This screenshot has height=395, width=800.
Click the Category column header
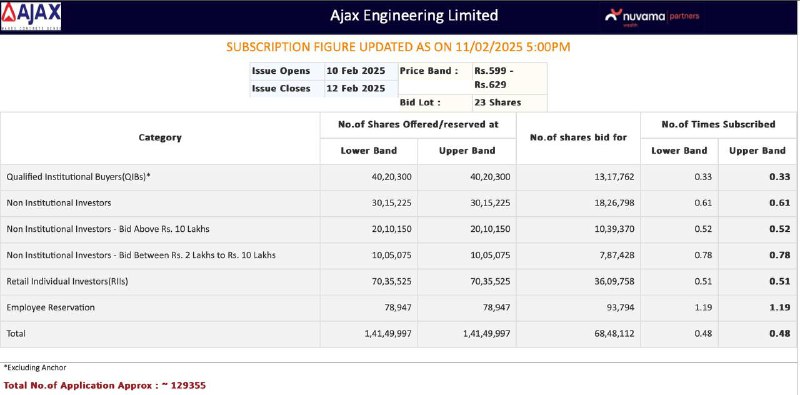[x=160, y=138]
